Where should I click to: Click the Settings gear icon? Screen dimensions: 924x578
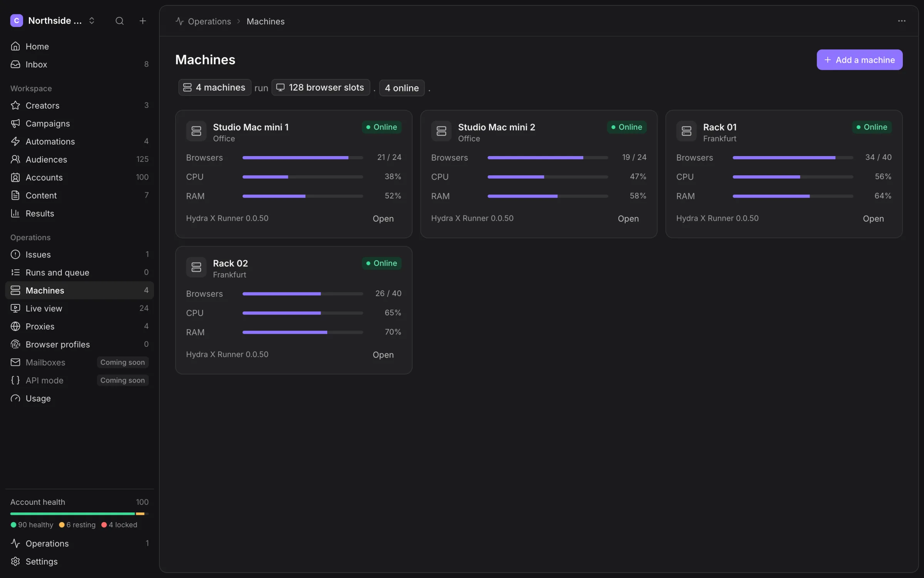tap(15, 561)
